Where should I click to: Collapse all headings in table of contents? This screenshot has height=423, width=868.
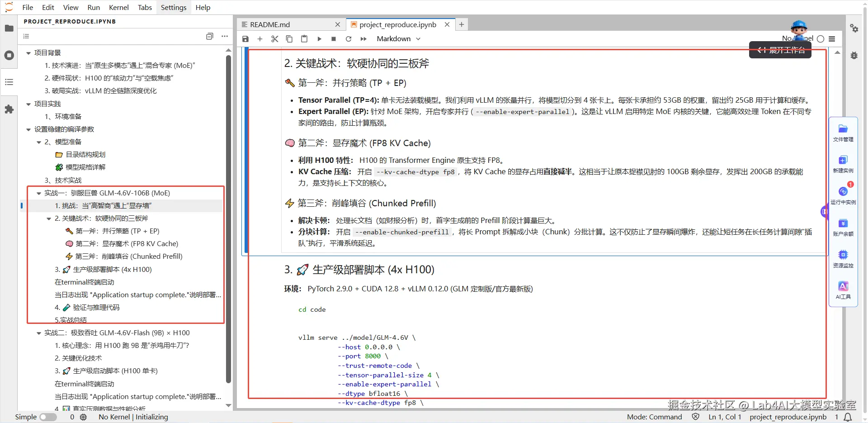point(210,36)
